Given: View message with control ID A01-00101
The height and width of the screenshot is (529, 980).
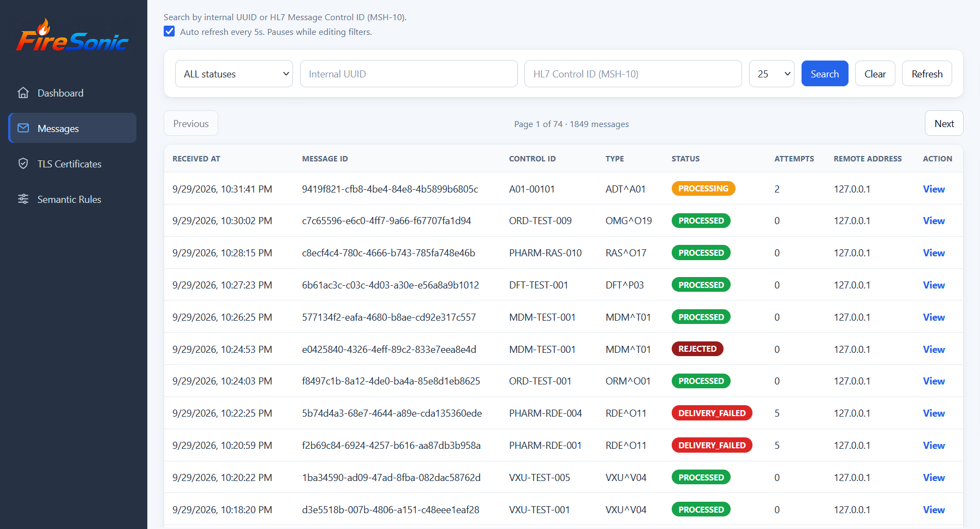Looking at the screenshot, I should pyautogui.click(x=934, y=189).
